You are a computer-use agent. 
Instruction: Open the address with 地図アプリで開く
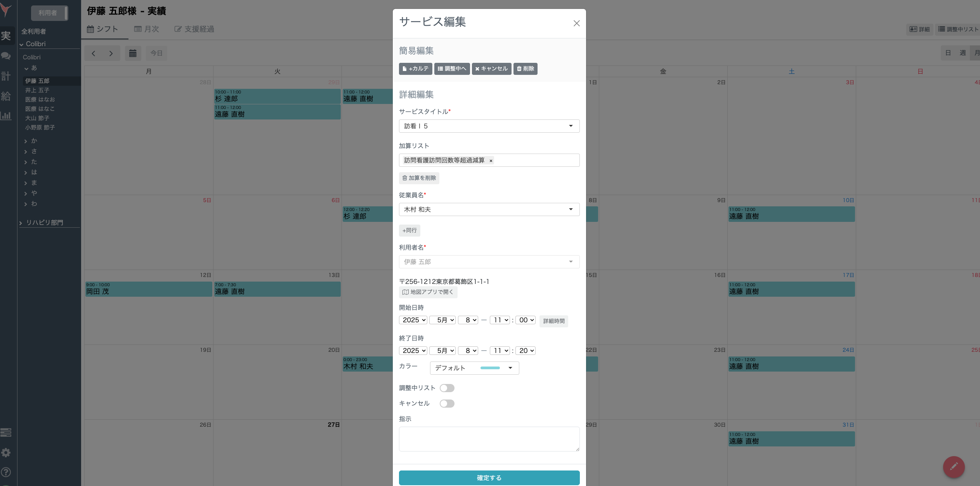point(428,292)
